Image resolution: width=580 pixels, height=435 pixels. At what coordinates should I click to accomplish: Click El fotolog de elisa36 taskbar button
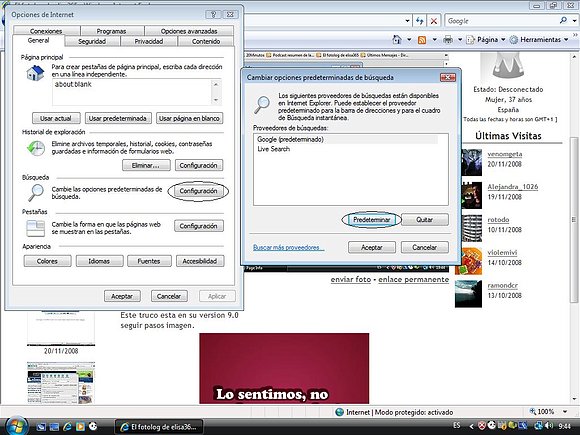pos(160,427)
